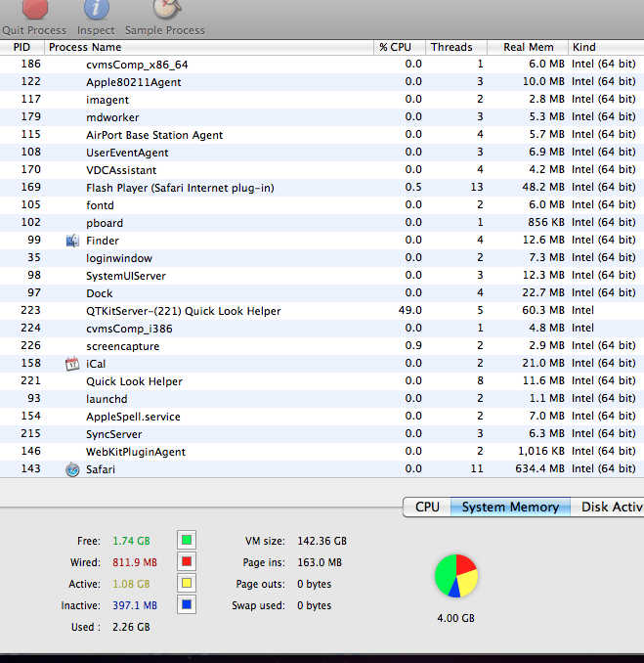Click the 1.74 GB Free value
The width and height of the screenshot is (644, 663).
pyautogui.click(x=131, y=541)
